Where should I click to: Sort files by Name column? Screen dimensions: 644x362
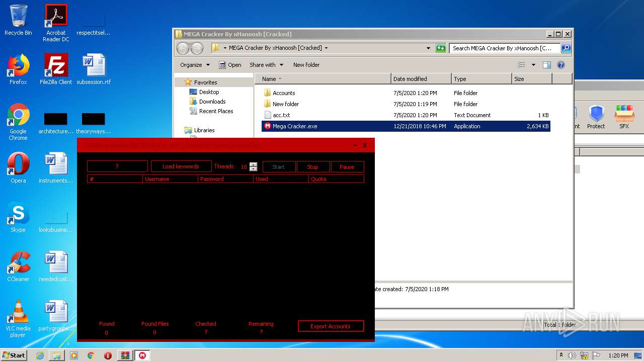pos(323,79)
